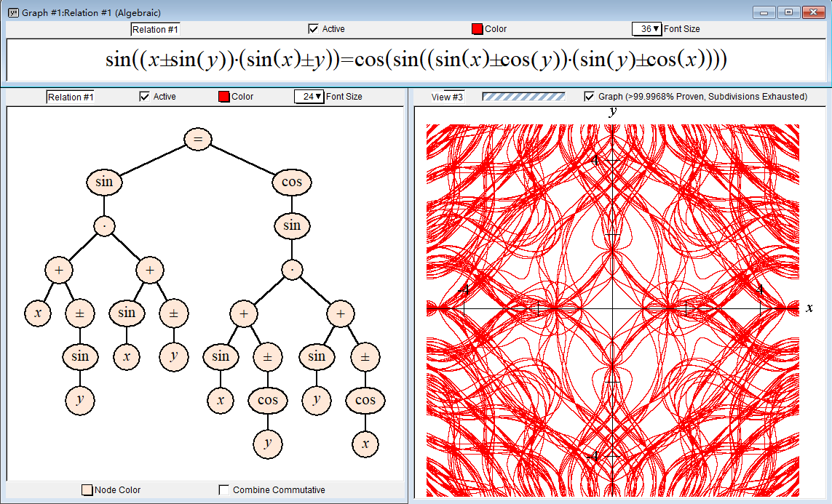Viewport: 832px width, 504px height.
Task: Select the cos node directly below equals node
Action: pyautogui.click(x=292, y=183)
